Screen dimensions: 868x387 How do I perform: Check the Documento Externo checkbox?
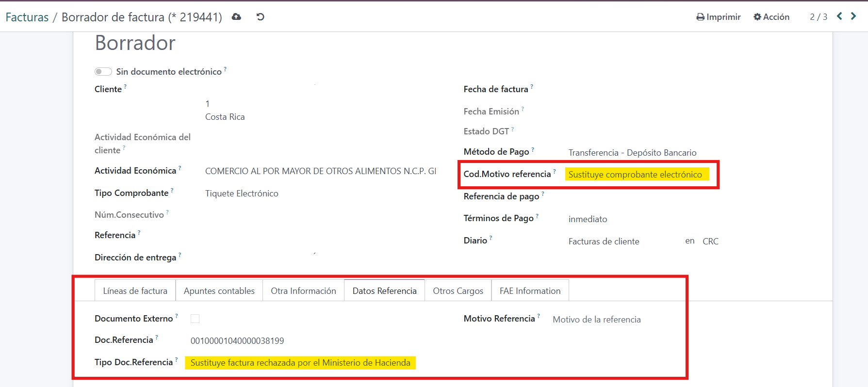(x=195, y=319)
